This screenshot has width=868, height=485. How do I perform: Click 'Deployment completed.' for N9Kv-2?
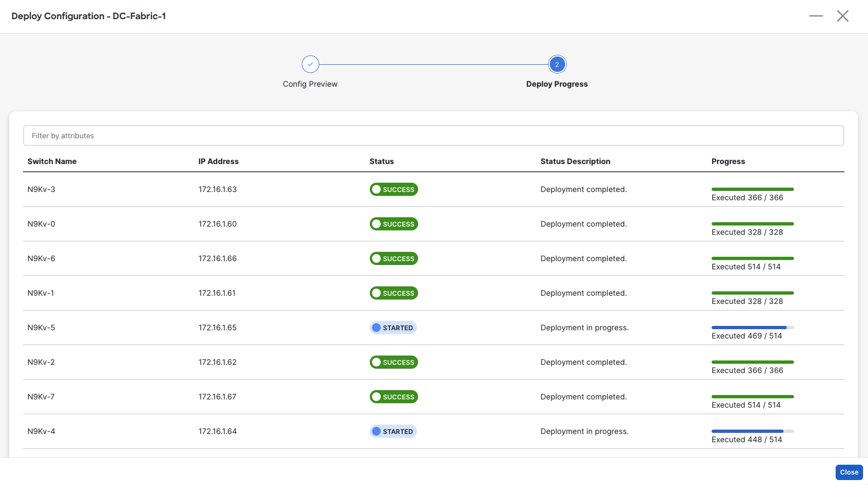click(x=583, y=362)
